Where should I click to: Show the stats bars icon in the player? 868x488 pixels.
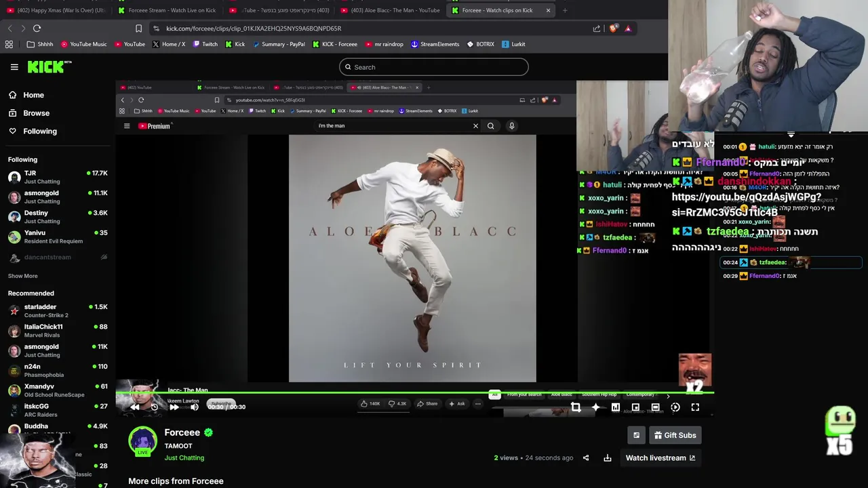616,407
